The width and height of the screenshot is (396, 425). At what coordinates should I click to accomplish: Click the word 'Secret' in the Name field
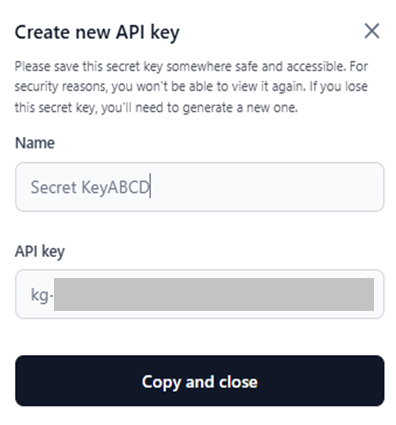point(54,187)
